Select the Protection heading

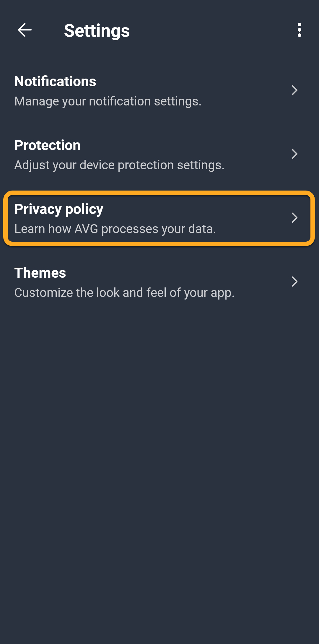pos(47,145)
